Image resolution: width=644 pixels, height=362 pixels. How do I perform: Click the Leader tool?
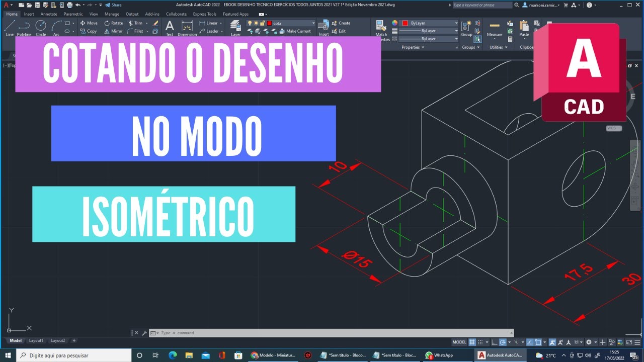209,31
